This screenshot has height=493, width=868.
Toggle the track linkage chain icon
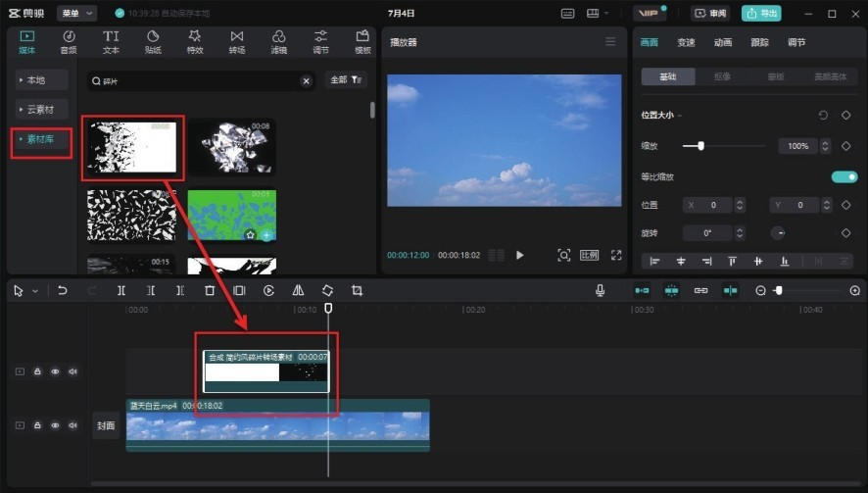coord(700,290)
